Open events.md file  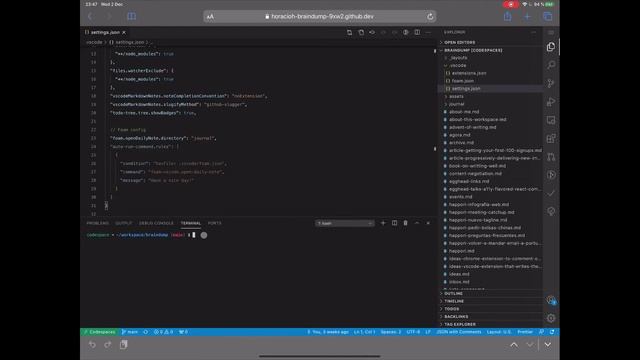[460, 197]
